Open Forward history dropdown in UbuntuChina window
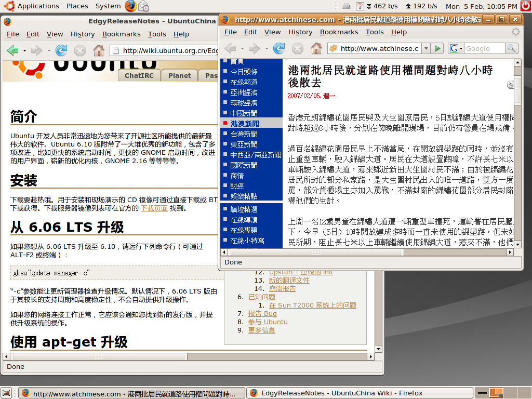Viewport: 532px width, 399px height. click(x=49, y=51)
